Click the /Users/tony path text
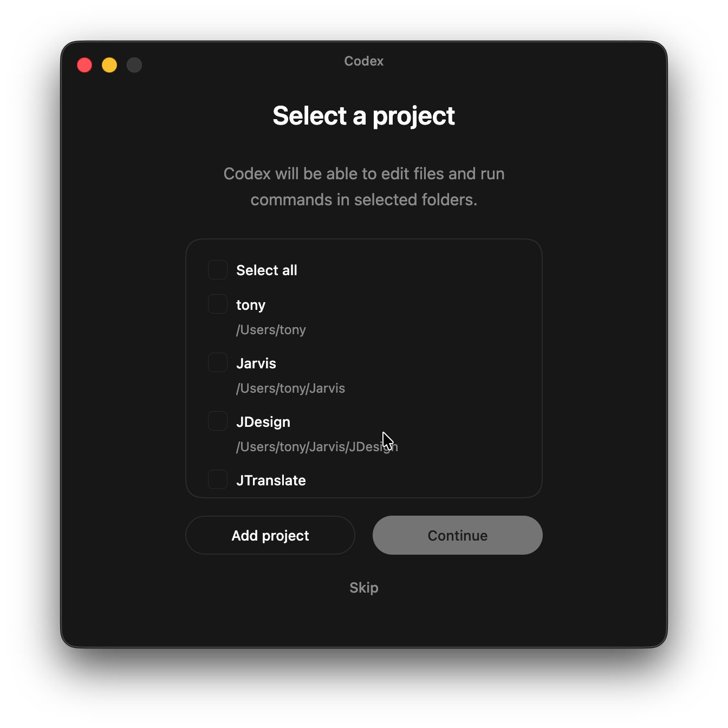 click(271, 330)
